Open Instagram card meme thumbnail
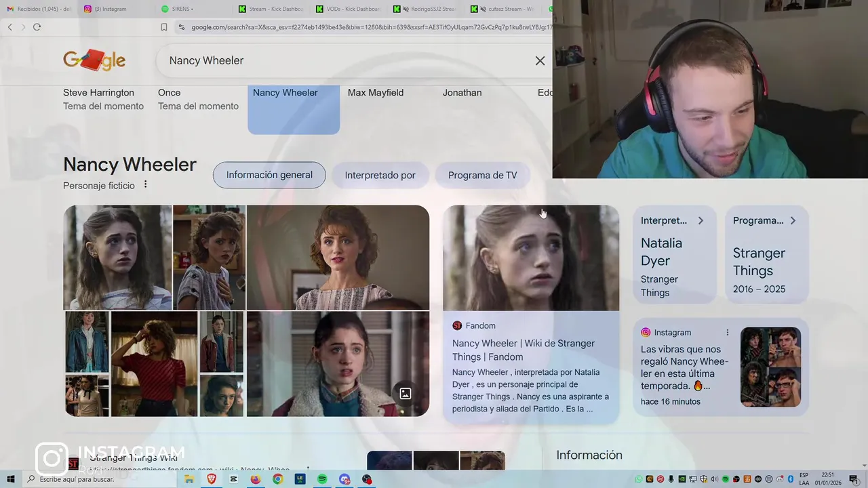 click(770, 367)
